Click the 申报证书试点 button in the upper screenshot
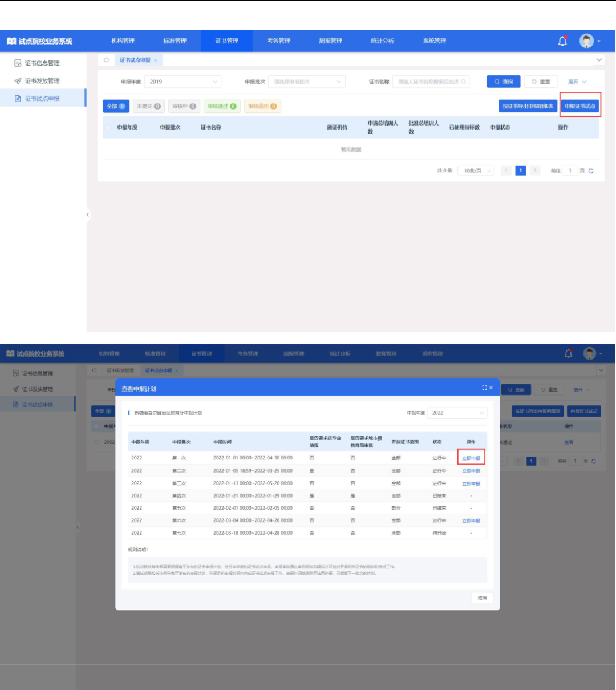This screenshot has width=616, height=690. coord(580,106)
